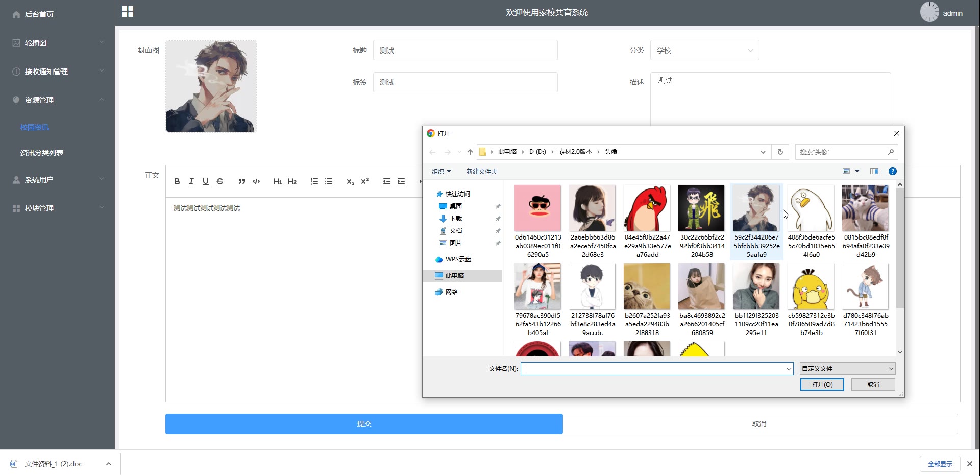
Task: Select 资讯分类列表 in the sidebar
Action: [42, 153]
